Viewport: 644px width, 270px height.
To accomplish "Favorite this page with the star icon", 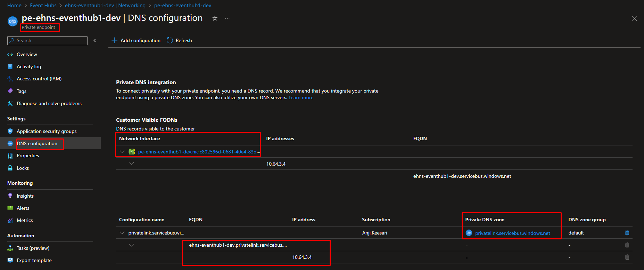I will point(215,18).
